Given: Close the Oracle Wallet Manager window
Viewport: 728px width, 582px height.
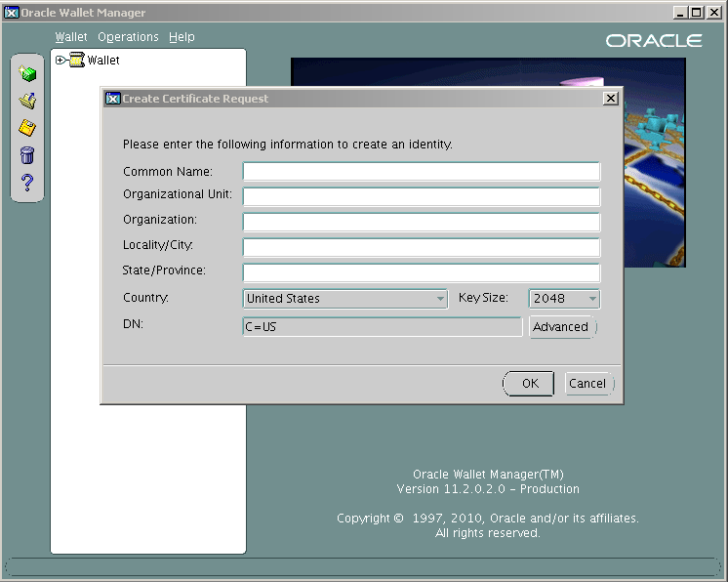Looking at the screenshot, I should (x=713, y=13).
